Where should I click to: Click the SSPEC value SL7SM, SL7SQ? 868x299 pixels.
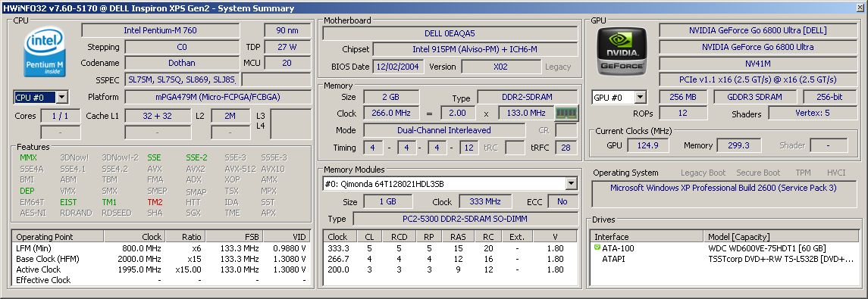[x=182, y=79]
